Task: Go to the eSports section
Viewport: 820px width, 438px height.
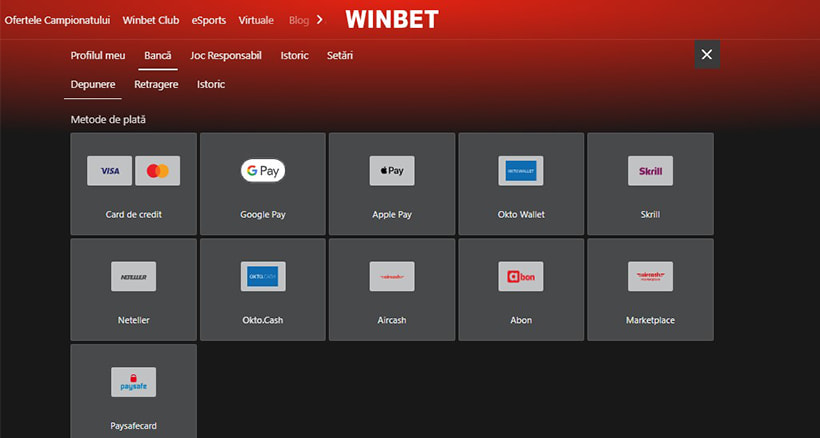Action: tap(209, 20)
